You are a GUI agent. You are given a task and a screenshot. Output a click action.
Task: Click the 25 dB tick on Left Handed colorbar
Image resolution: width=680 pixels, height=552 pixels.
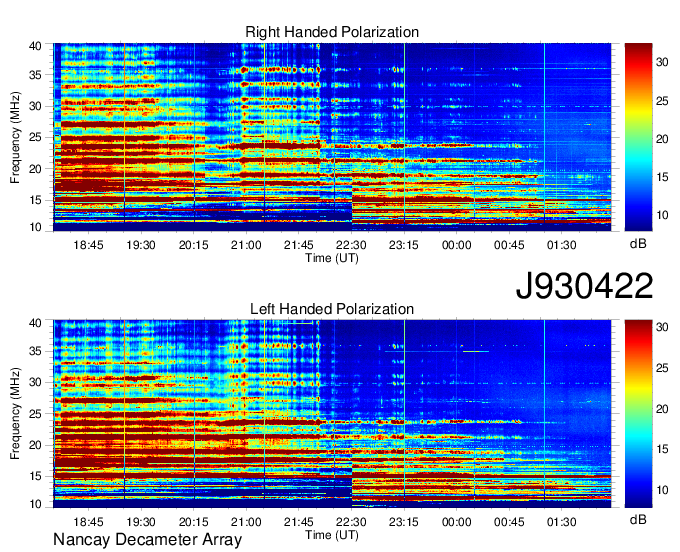pos(662,368)
